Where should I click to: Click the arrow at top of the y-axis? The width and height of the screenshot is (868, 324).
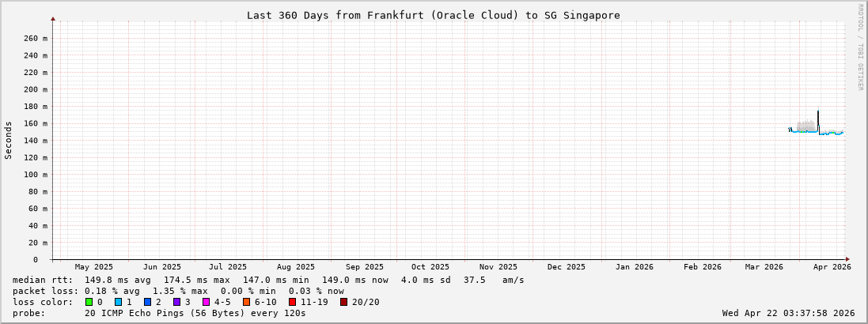pyautogui.click(x=53, y=18)
